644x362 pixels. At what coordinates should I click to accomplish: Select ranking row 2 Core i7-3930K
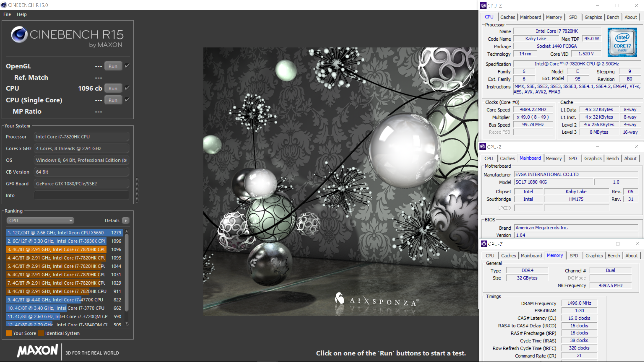(65, 241)
